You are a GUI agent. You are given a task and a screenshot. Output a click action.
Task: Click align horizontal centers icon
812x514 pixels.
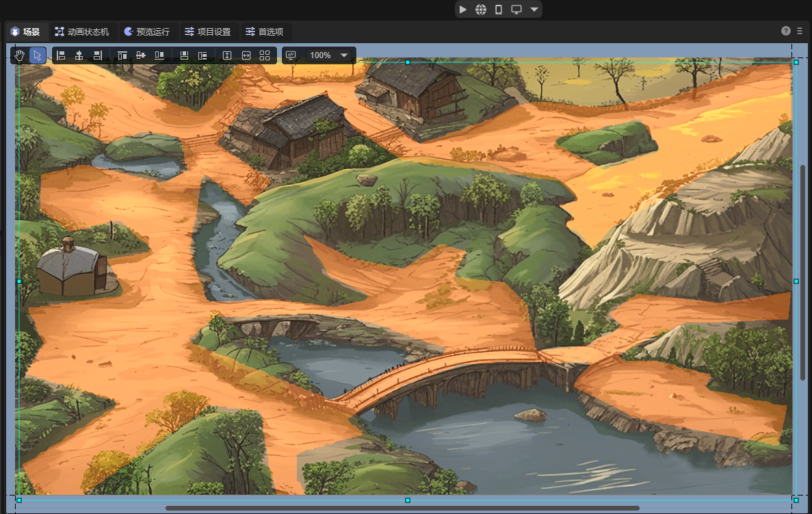pos(79,55)
